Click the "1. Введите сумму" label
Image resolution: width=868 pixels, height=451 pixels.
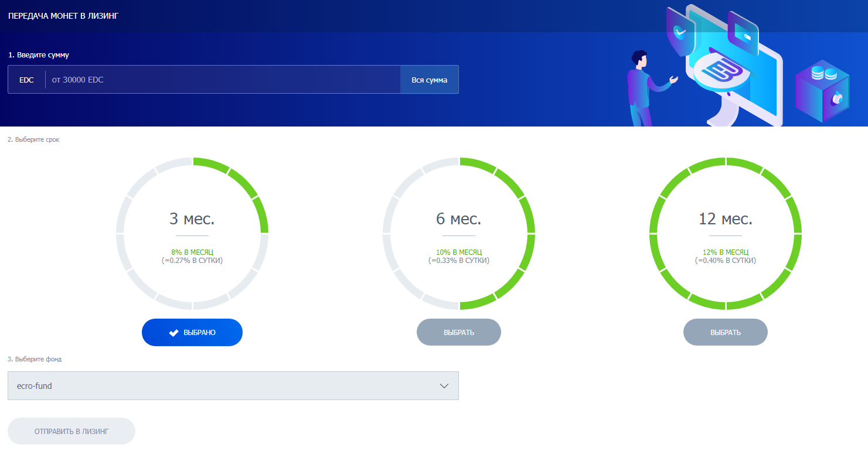(x=39, y=54)
